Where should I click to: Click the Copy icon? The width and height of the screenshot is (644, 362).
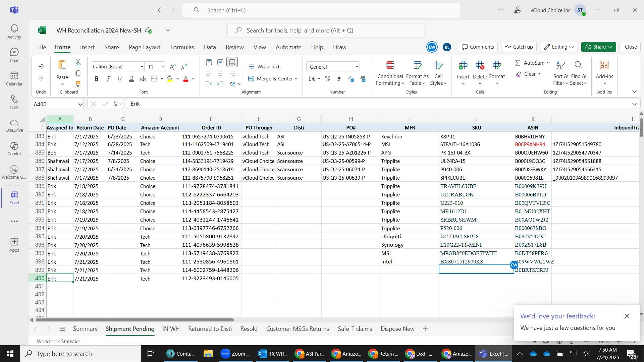(78, 73)
